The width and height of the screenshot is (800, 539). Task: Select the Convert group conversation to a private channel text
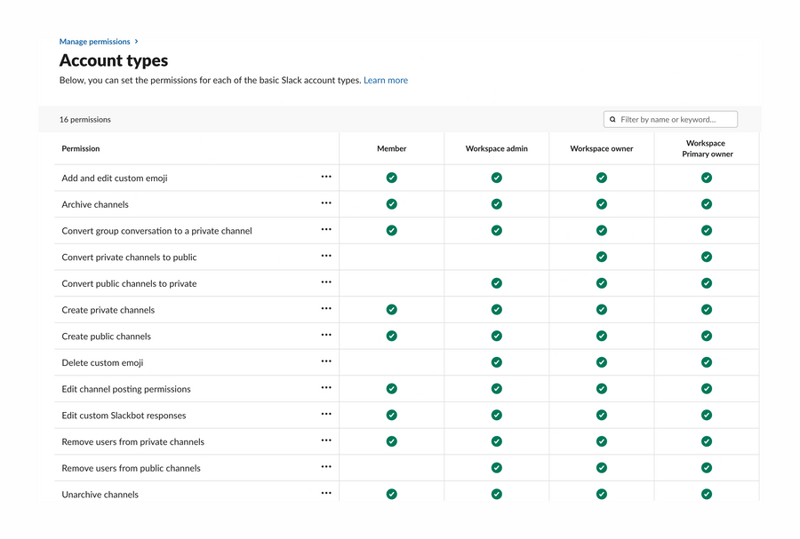157,231
